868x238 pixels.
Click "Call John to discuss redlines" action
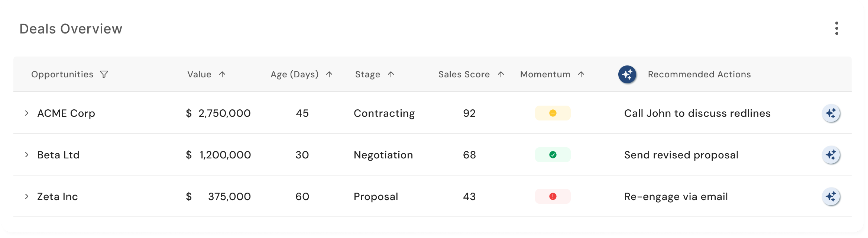tap(697, 113)
